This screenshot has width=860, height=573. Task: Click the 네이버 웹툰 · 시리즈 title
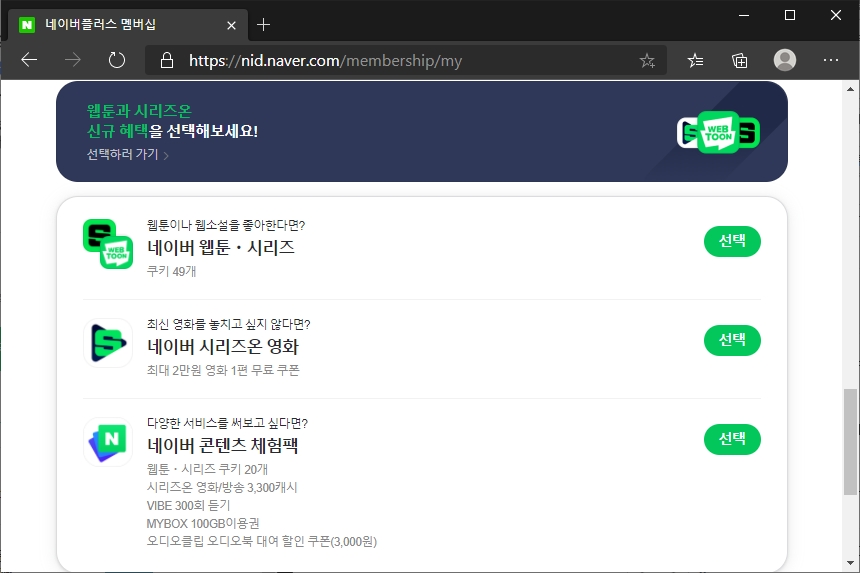pos(220,248)
